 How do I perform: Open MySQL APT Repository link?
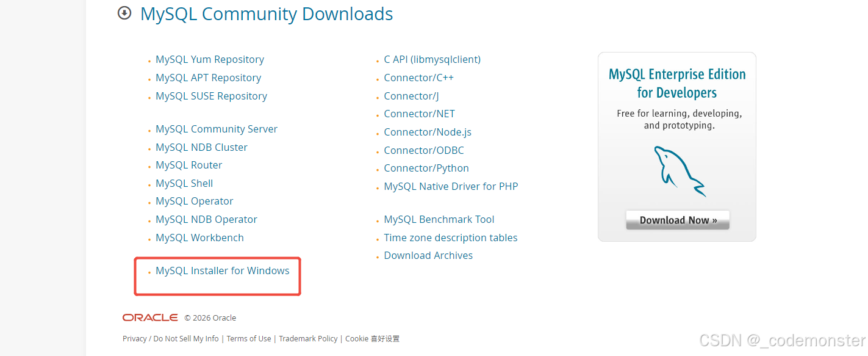(x=208, y=78)
